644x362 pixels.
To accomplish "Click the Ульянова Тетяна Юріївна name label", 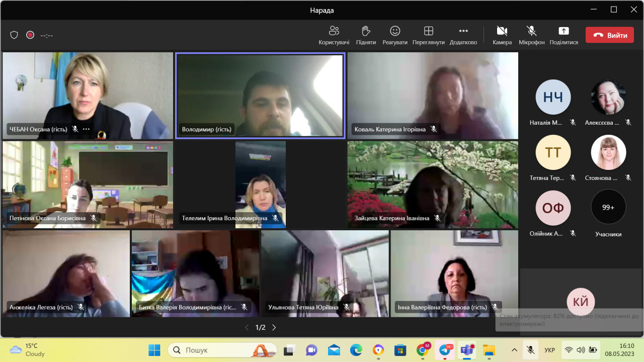I will point(303,307).
